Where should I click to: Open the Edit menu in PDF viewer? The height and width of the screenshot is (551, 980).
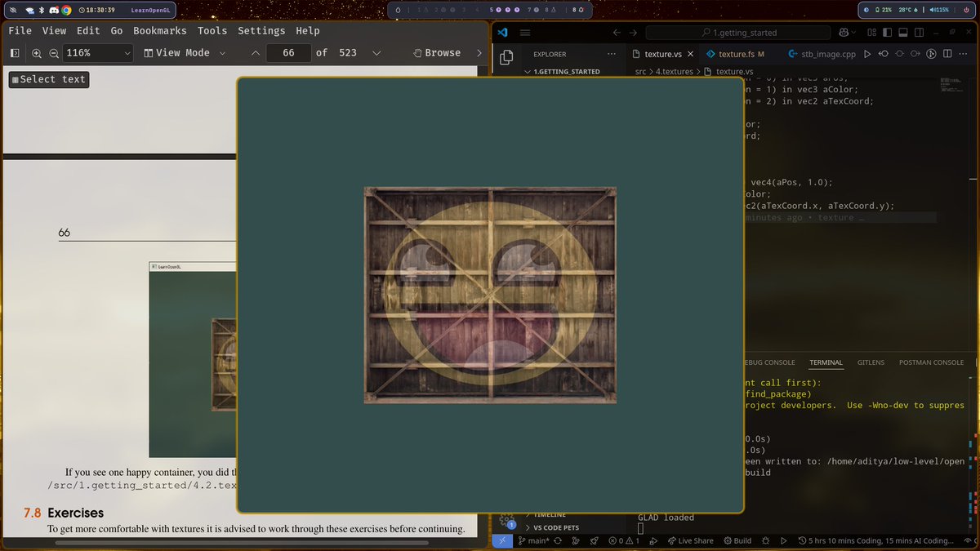88,30
